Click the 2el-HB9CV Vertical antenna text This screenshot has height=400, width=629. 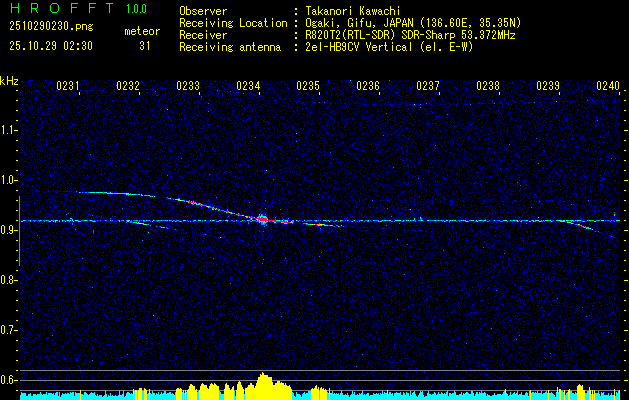coord(390,47)
